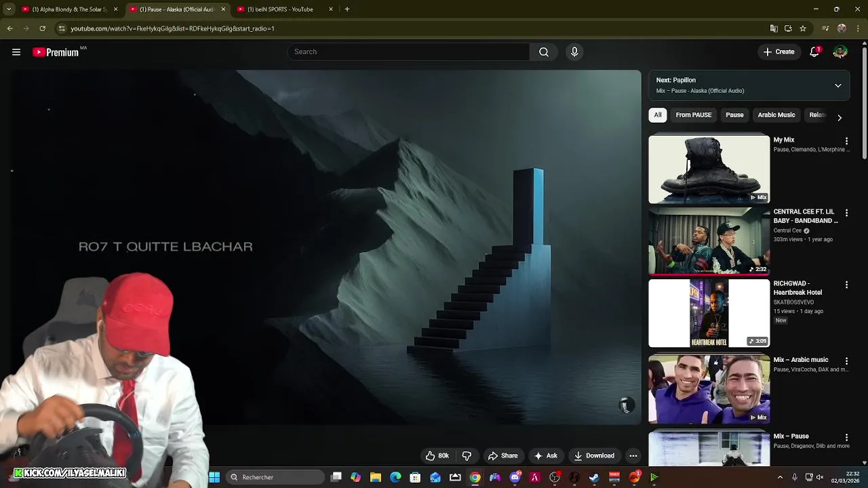Select the All filter chip

[657, 115]
